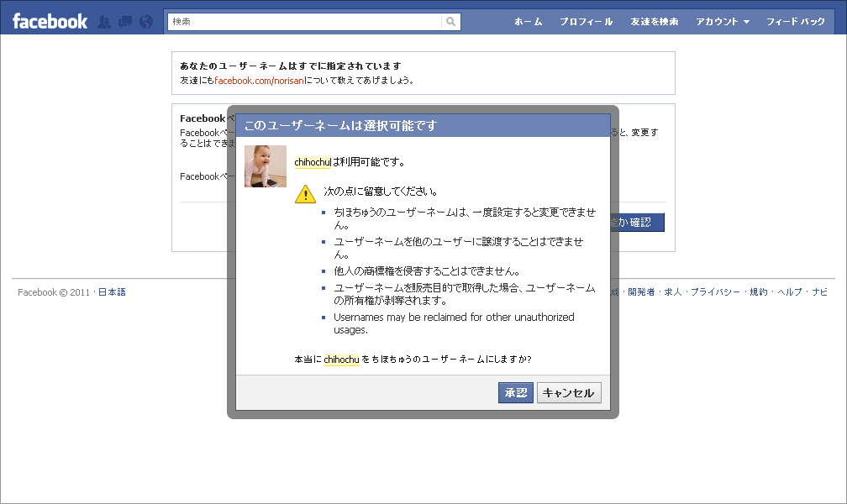
Task: Click the baby profile thumbnail
Action: 266,166
